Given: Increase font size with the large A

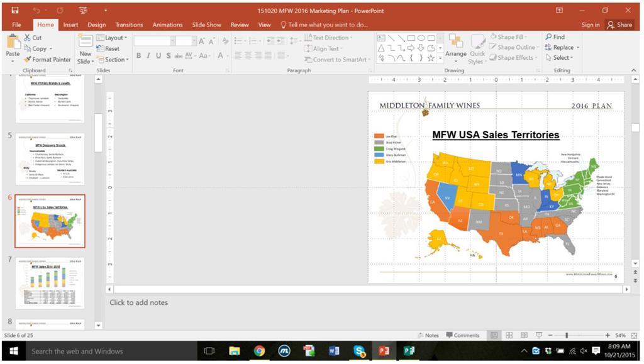Looking at the screenshot, I should 201,41.
